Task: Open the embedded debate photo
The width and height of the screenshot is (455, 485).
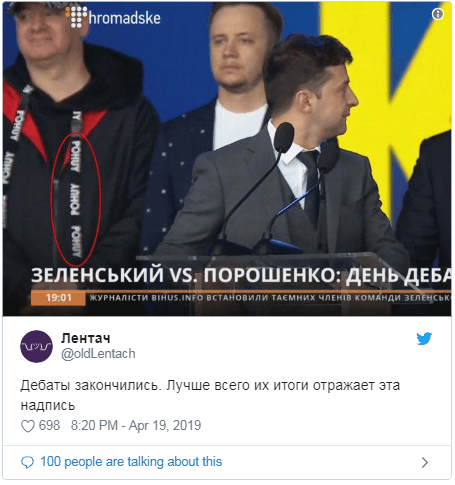Action: [227, 159]
